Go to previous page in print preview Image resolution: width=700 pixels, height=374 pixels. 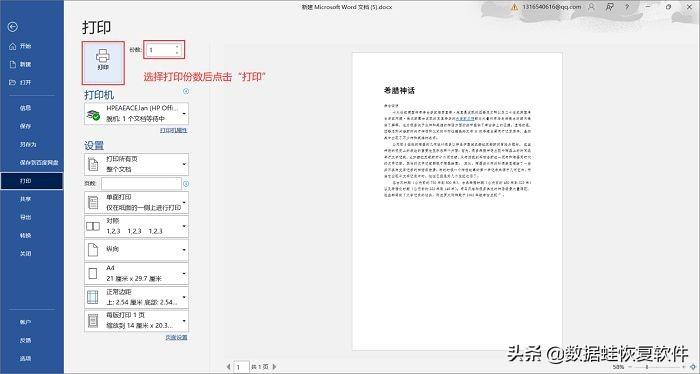pos(229,367)
